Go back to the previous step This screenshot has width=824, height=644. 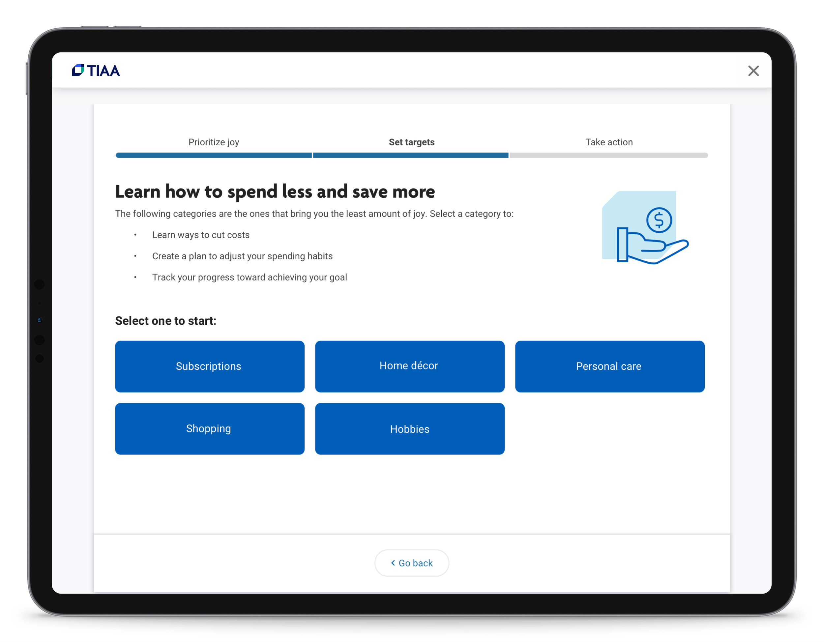[x=412, y=563]
